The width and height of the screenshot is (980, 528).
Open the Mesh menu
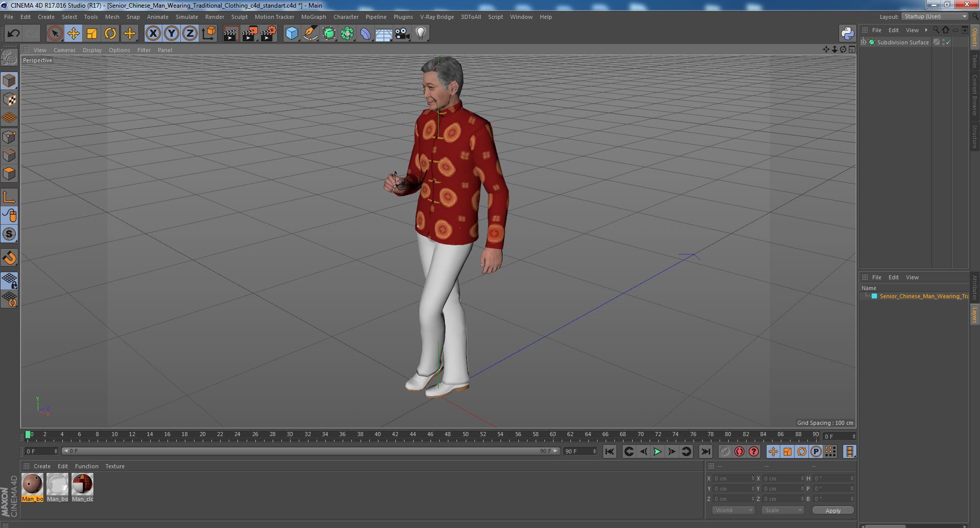(112, 17)
